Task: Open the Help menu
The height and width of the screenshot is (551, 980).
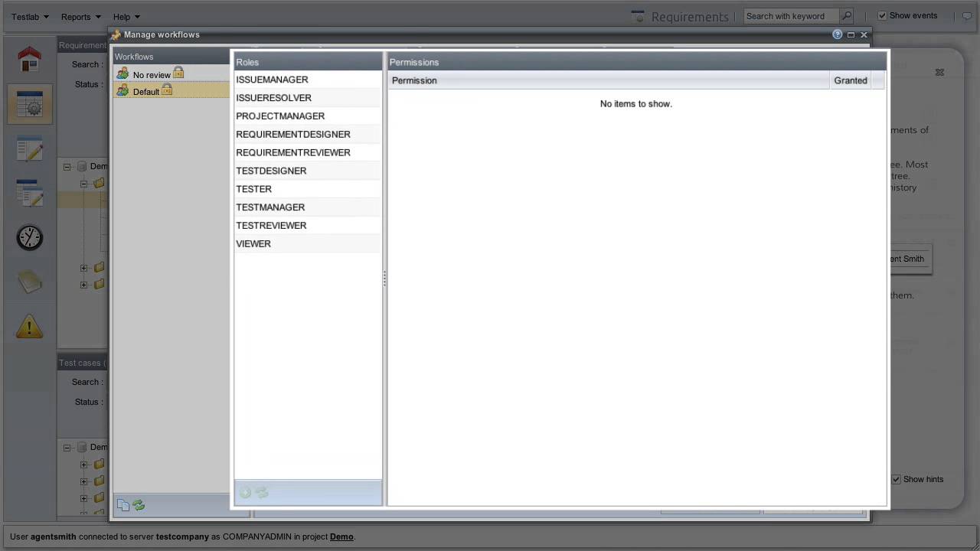Action: tap(126, 17)
